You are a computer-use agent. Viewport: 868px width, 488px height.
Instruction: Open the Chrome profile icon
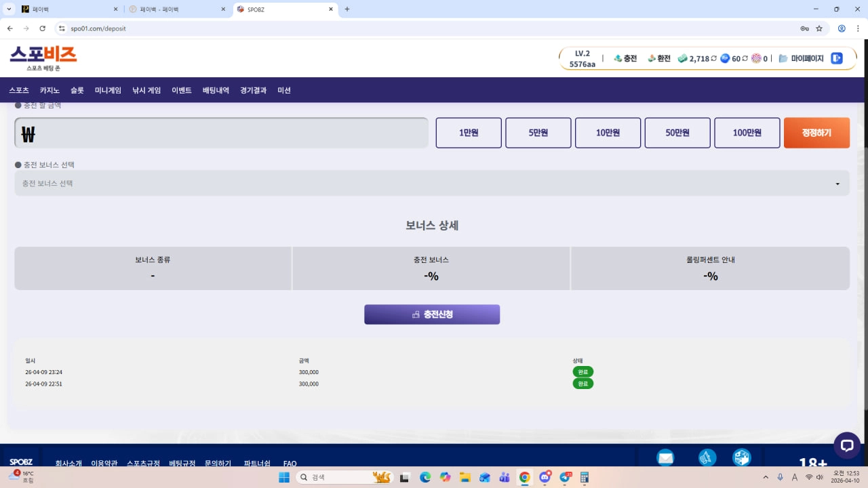click(x=842, y=28)
